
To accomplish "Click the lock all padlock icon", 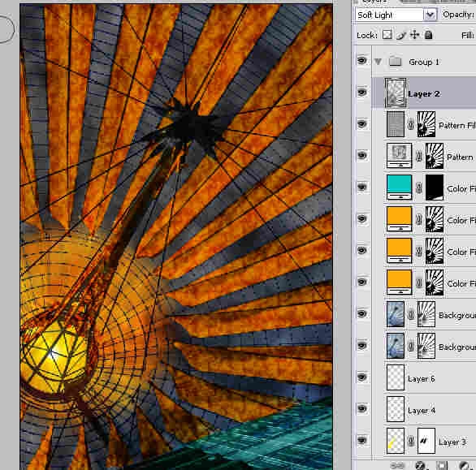I will point(428,35).
